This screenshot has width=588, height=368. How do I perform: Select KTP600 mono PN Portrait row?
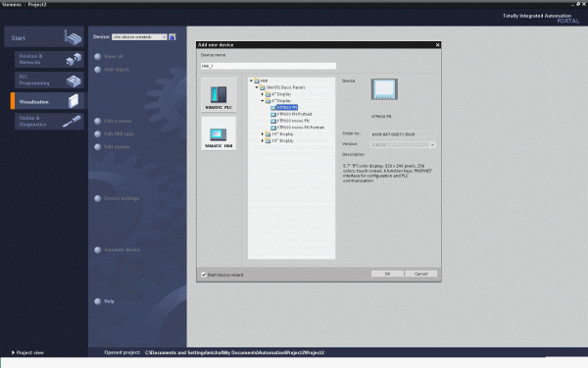[x=301, y=128]
